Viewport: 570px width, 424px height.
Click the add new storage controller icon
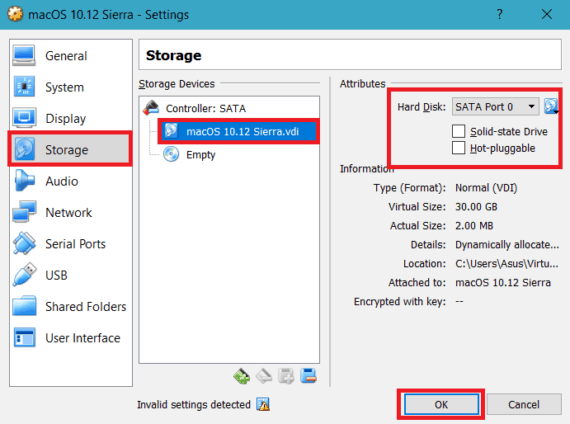241,376
